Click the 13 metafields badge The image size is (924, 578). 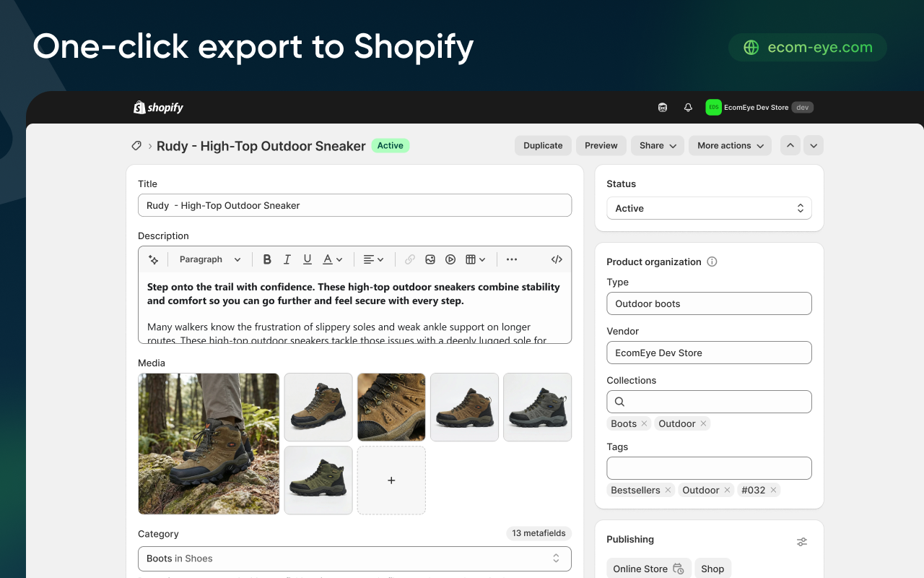pos(539,533)
